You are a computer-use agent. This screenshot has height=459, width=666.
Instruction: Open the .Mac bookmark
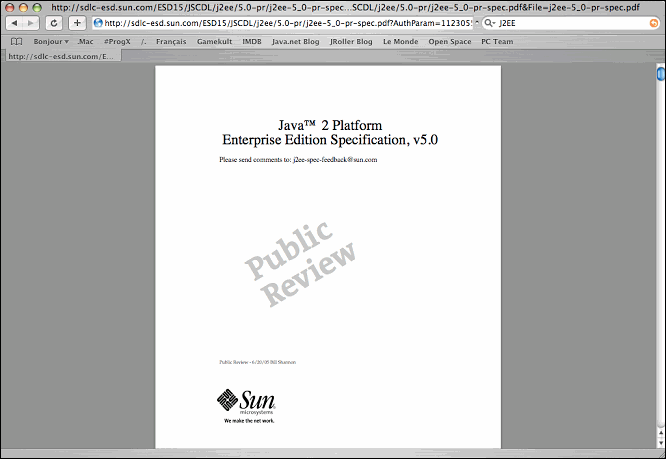tap(85, 42)
